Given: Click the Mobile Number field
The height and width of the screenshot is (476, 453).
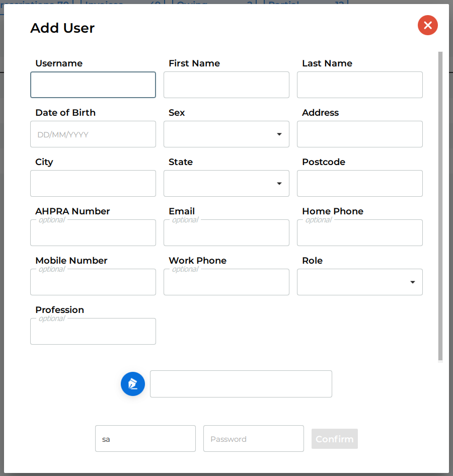Looking at the screenshot, I should tap(93, 283).
